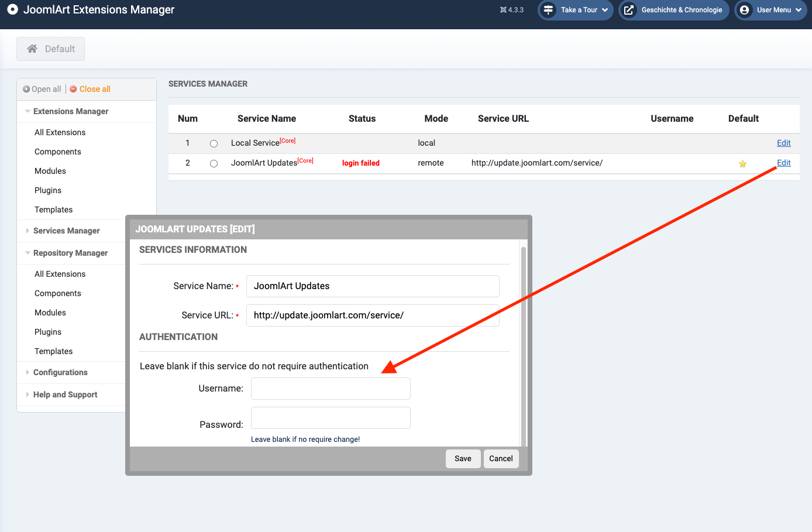Image resolution: width=812 pixels, height=532 pixels.
Task: Collapse the Extensions Manager section
Action: tap(71, 111)
